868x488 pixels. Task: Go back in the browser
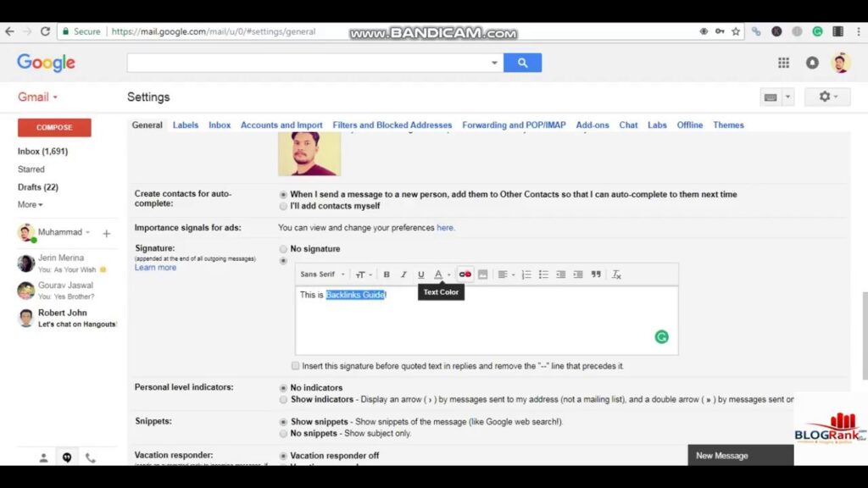pyautogui.click(x=9, y=31)
